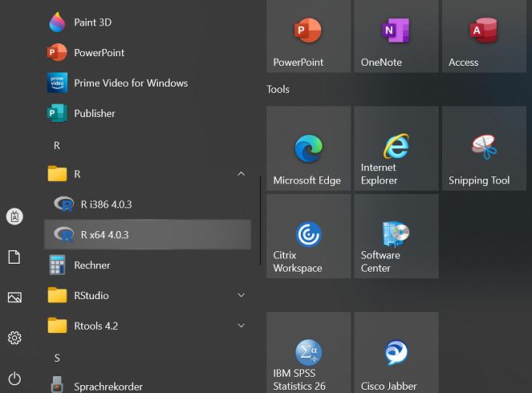Click the Power button in the left rail
Image resolution: width=532 pixels, height=393 pixels.
click(14, 378)
